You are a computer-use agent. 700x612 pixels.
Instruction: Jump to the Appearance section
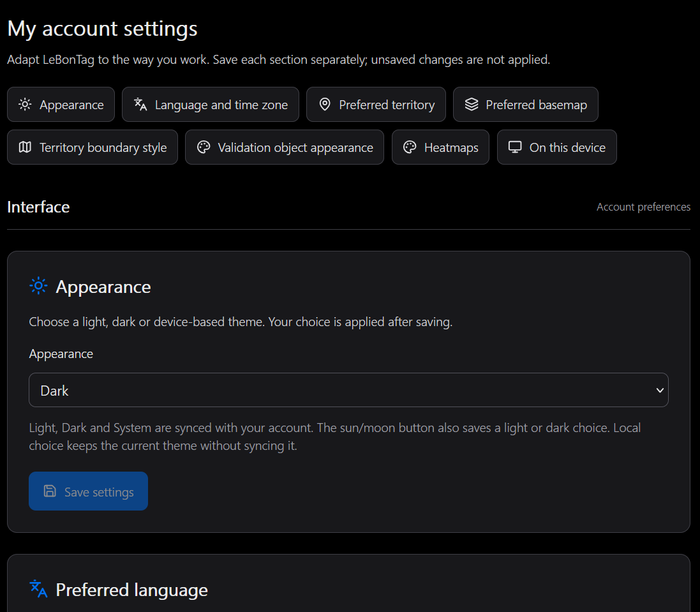point(61,105)
